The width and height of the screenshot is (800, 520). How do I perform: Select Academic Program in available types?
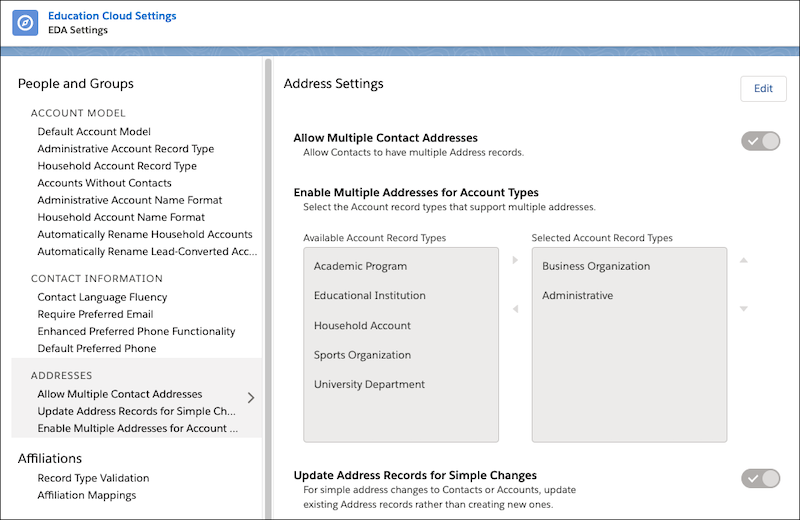click(x=360, y=266)
